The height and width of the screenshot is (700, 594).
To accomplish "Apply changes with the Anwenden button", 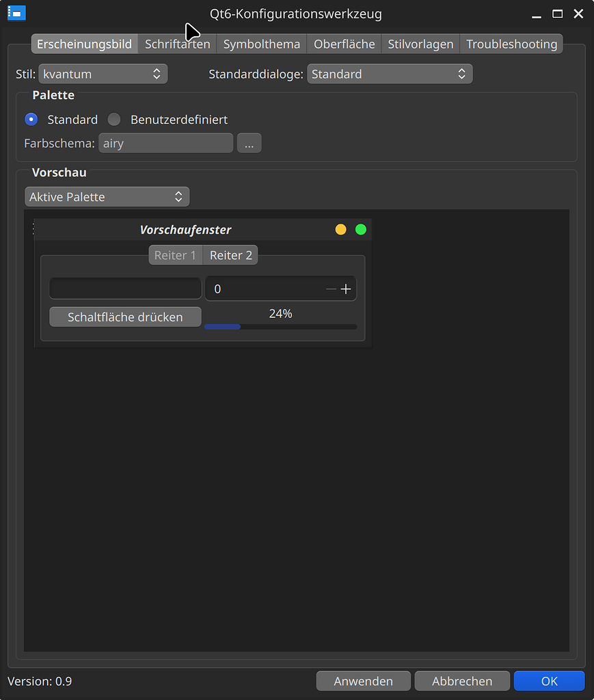I will (x=363, y=681).
